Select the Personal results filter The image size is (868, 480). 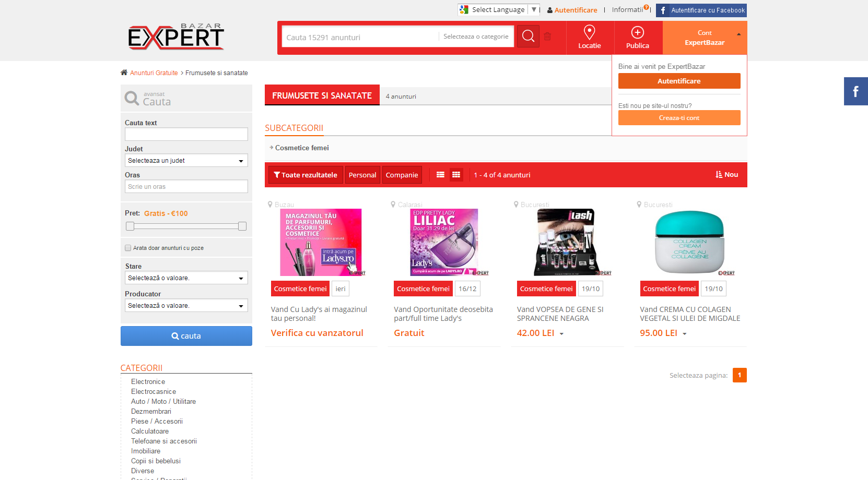362,175
